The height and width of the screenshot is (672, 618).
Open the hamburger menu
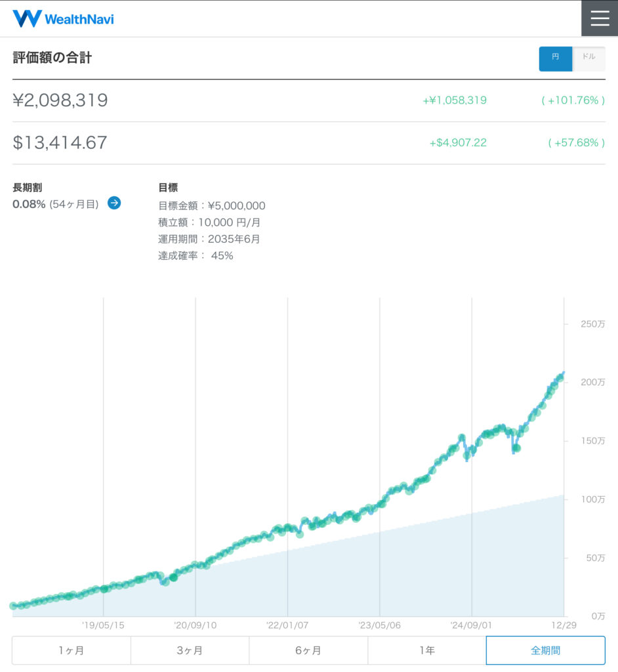tap(600, 18)
